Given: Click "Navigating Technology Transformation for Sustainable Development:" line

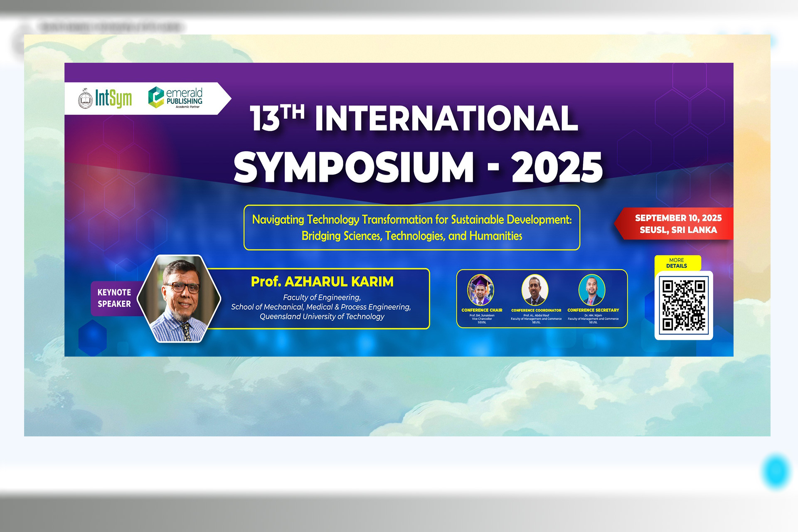Looking at the screenshot, I should [x=412, y=219].
